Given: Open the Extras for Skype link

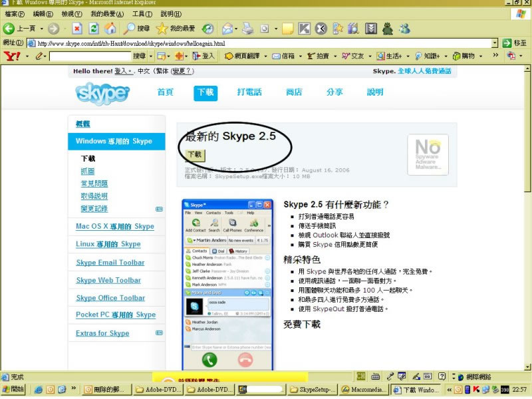Looking at the screenshot, I should pyautogui.click(x=102, y=333).
